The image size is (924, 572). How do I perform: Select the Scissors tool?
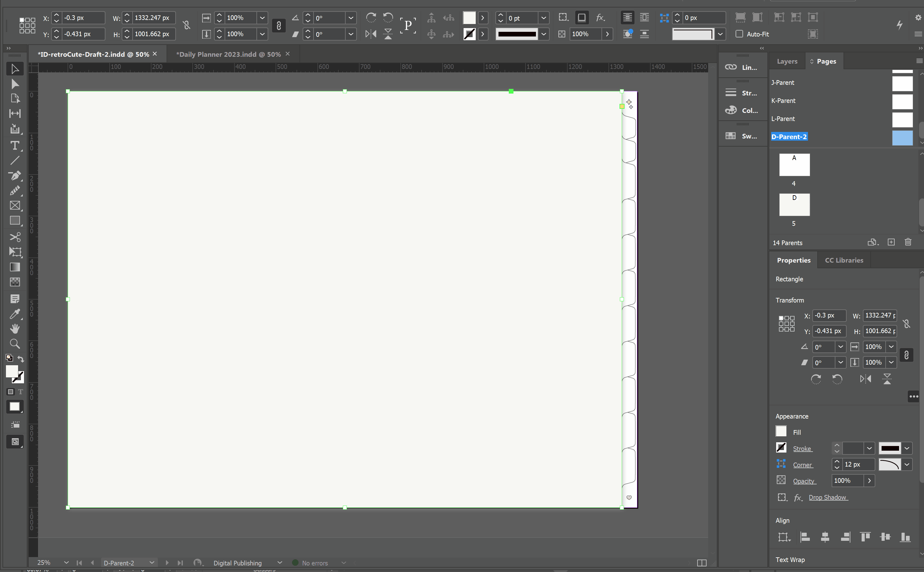pyautogui.click(x=15, y=237)
